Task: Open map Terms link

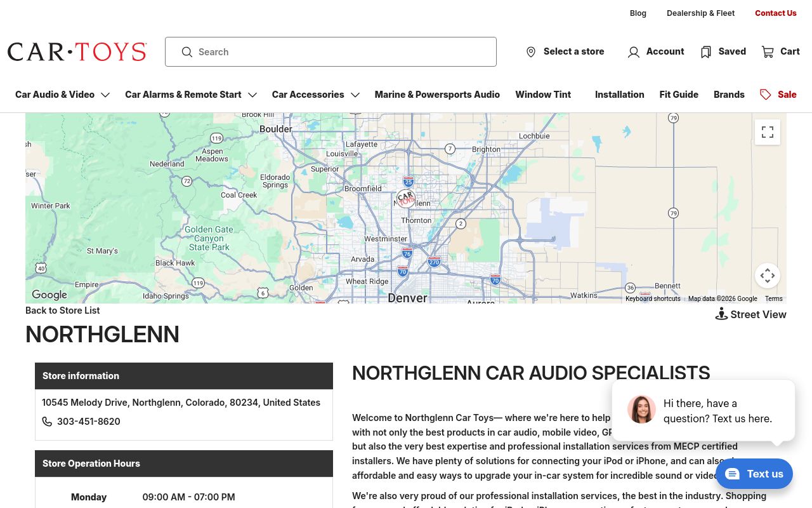Action: pos(773,298)
